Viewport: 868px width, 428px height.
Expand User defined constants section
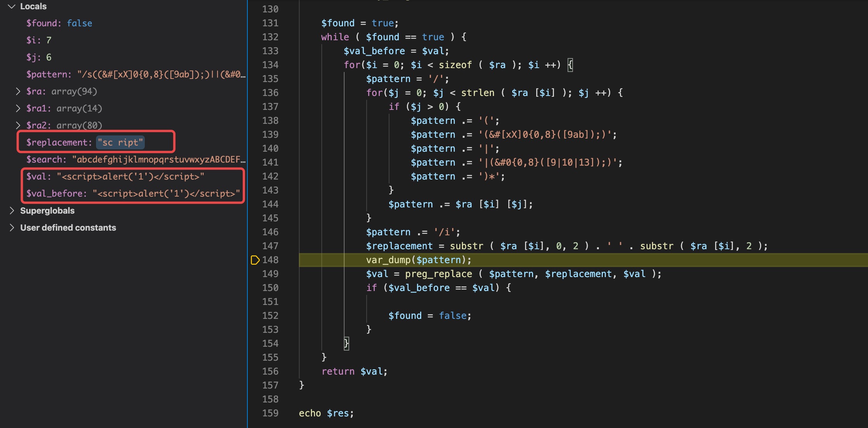pyautogui.click(x=12, y=228)
